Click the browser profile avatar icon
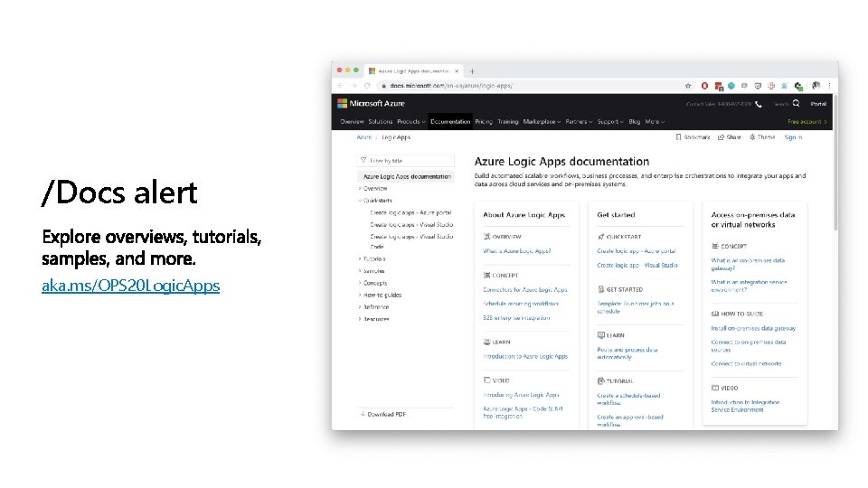Viewport: 868px width, 488px height. point(816,86)
